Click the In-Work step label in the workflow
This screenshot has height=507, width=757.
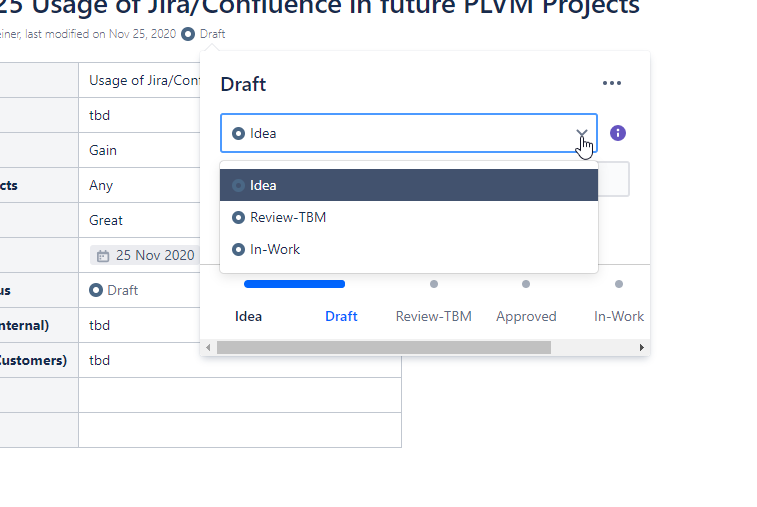(x=619, y=316)
